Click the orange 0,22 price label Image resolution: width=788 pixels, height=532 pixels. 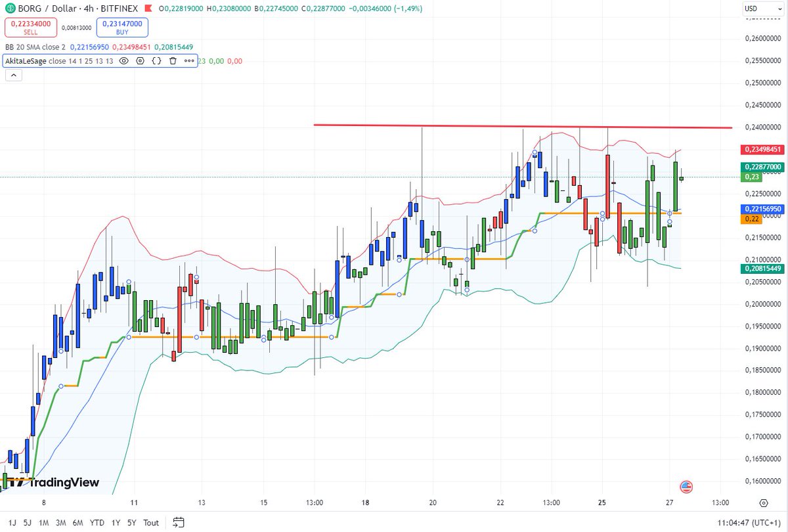coord(751,219)
